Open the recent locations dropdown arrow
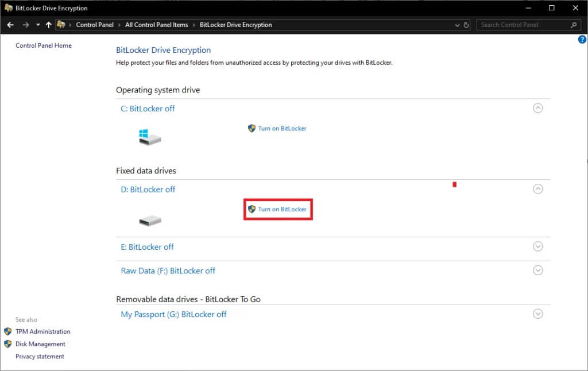 (38, 25)
